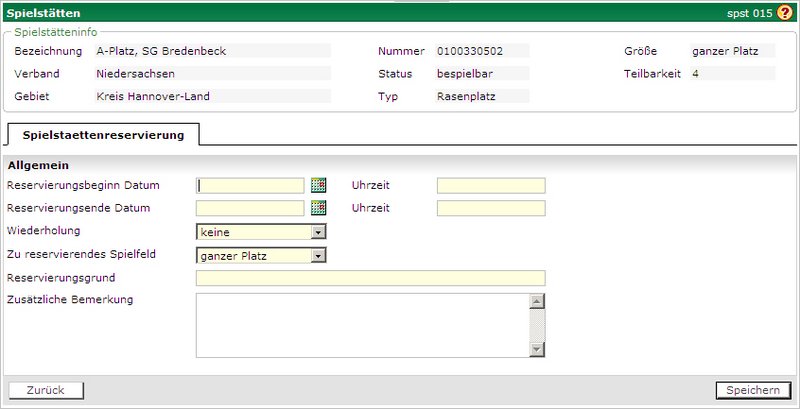Focus the Reservierungsbeginn Datum field
Screen dimensions: 800x409
click(250, 185)
